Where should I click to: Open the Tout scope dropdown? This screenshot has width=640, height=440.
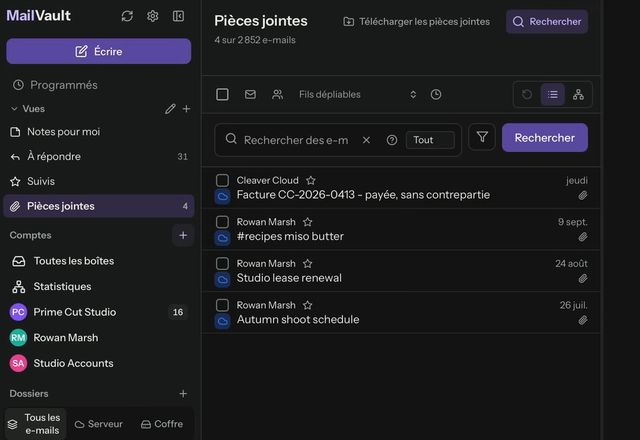(x=430, y=140)
